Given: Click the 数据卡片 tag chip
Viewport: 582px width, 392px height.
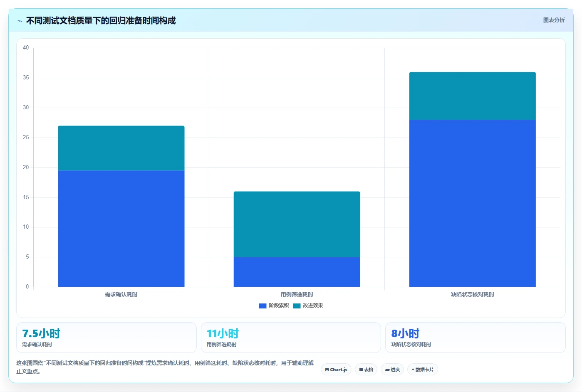Looking at the screenshot, I should point(423,370).
